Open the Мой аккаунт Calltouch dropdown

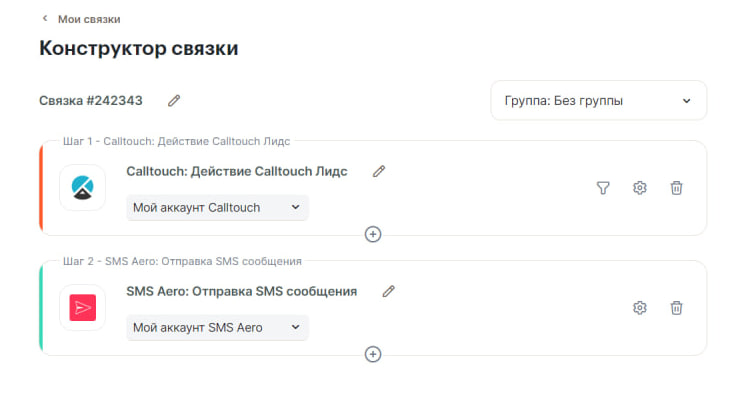tap(217, 207)
